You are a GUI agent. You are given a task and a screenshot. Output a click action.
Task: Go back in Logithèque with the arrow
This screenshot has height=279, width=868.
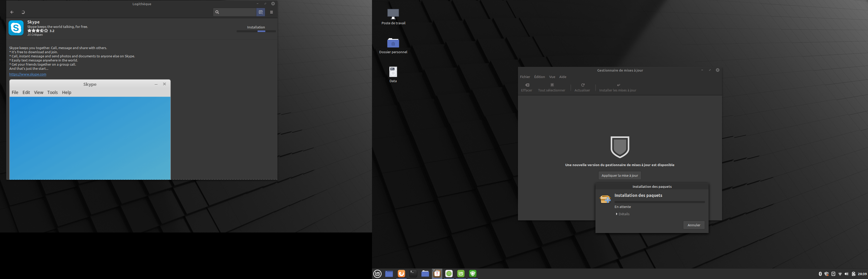(12, 12)
